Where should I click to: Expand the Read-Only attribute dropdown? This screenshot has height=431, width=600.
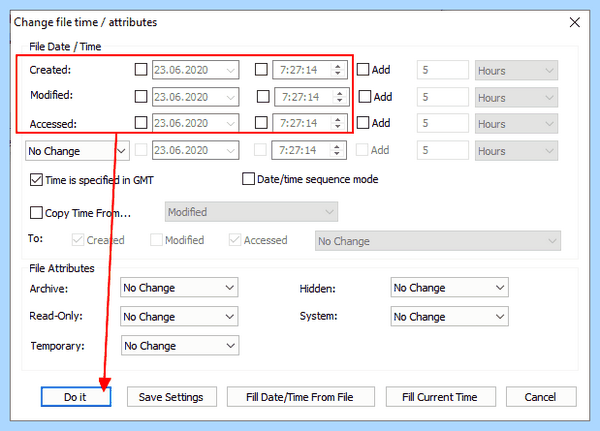click(179, 317)
